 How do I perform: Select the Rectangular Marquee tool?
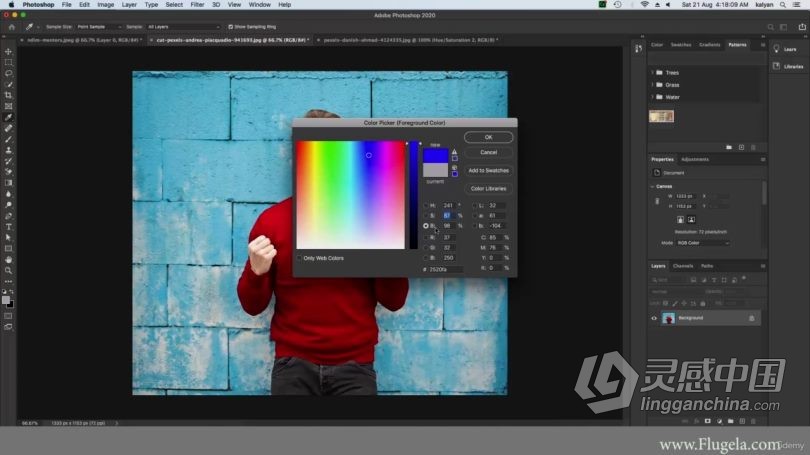(x=8, y=62)
